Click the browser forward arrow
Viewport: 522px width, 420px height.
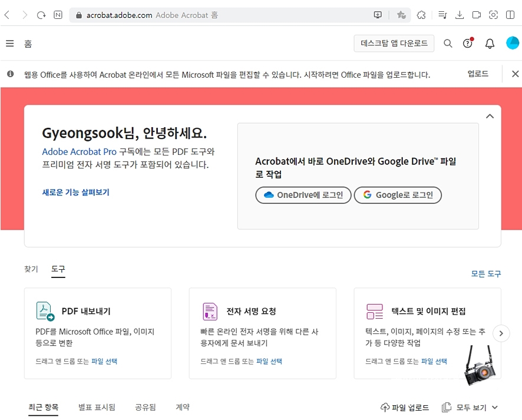[x=25, y=15]
